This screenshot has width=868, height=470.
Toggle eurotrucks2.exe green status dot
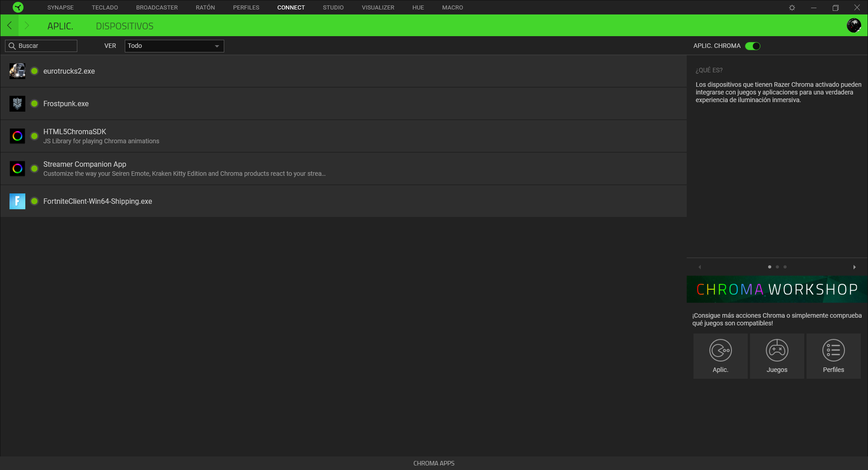(34, 71)
